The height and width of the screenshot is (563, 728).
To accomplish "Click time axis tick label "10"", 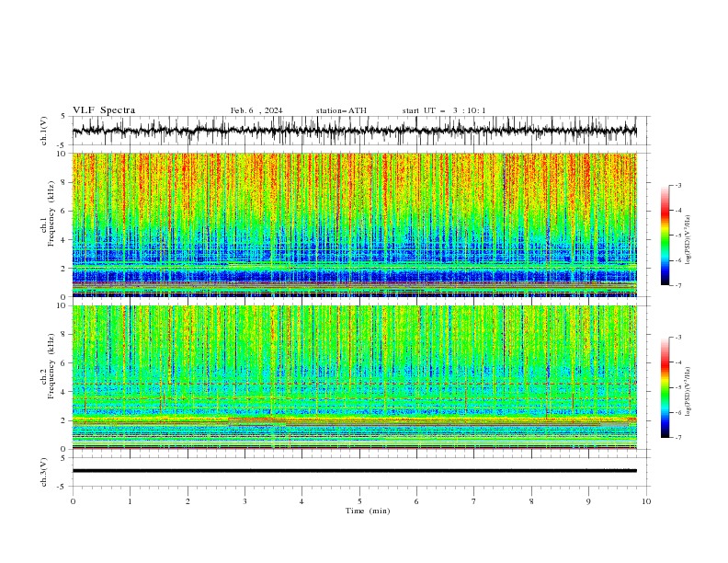I will coord(646,501).
